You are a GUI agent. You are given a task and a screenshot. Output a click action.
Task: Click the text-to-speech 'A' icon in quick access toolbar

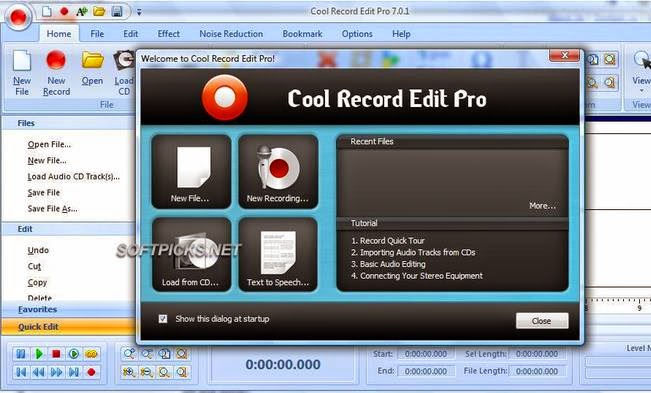pyautogui.click(x=81, y=12)
